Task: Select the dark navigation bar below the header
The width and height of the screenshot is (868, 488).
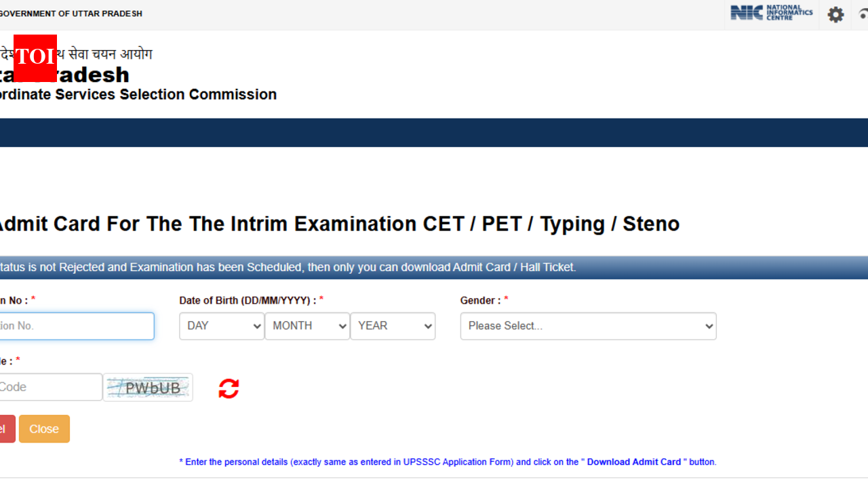Action: tap(434, 132)
